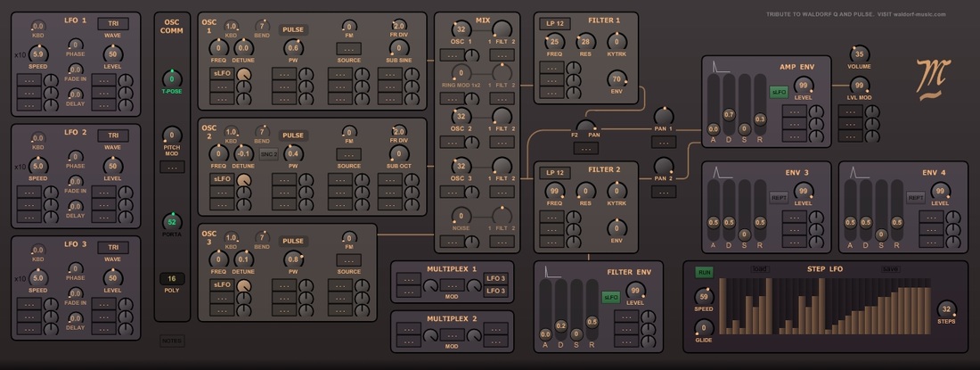Click the Step LFO GLIDE knob
980x370 pixels.
[x=705, y=328]
